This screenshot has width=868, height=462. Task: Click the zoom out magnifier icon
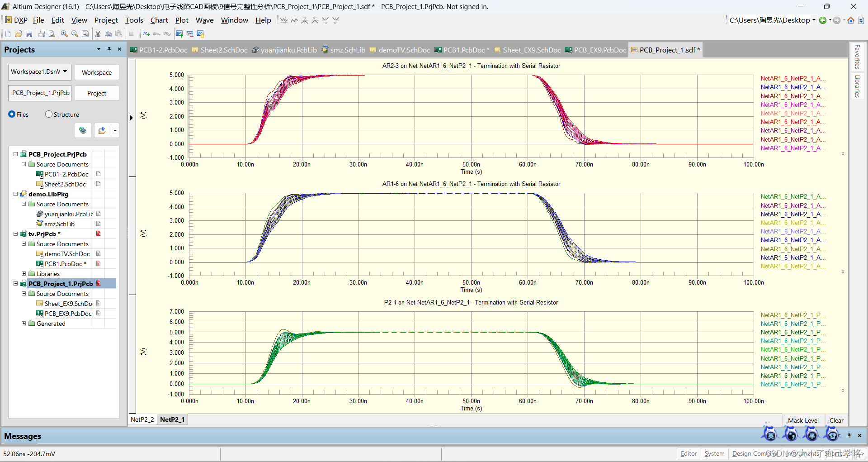click(75, 34)
